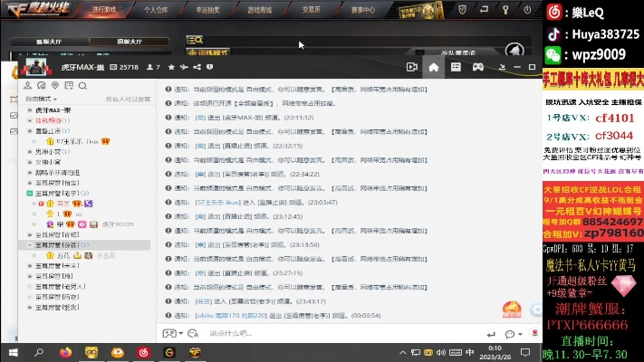Click the 芬兰 link in the 23:43:17 notice

pyautogui.click(x=204, y=301)
